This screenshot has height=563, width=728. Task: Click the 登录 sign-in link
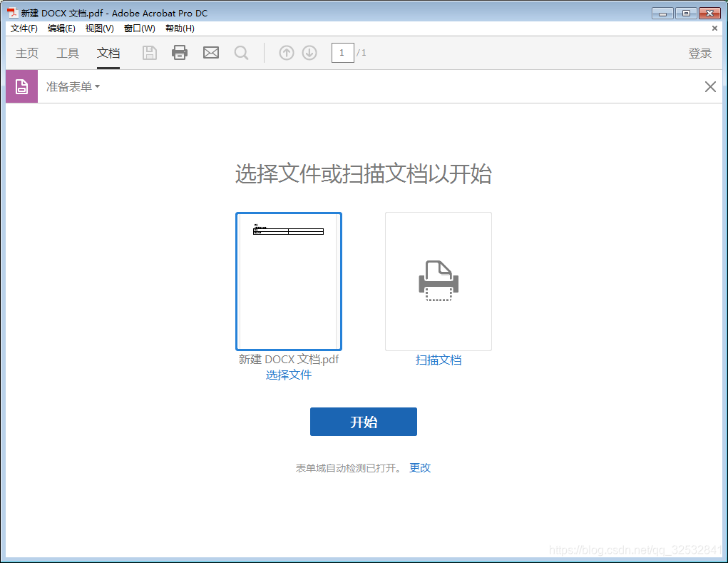click(699, 53)
